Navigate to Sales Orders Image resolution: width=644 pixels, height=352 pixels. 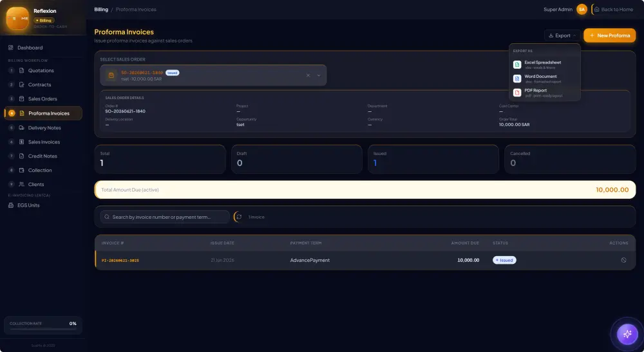coord(43,99)
